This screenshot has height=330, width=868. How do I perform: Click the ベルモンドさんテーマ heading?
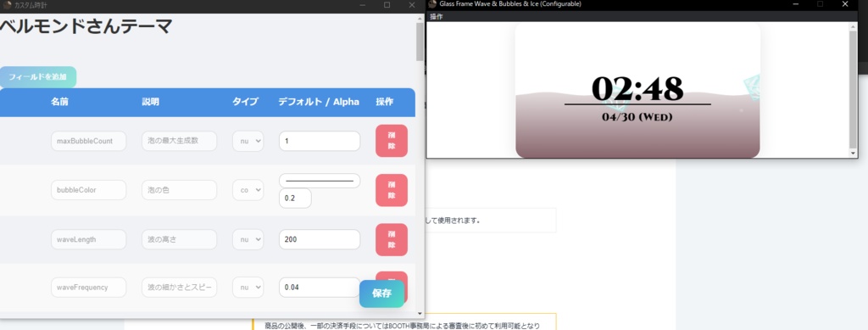pyautogui.click(x=86, y=26)
